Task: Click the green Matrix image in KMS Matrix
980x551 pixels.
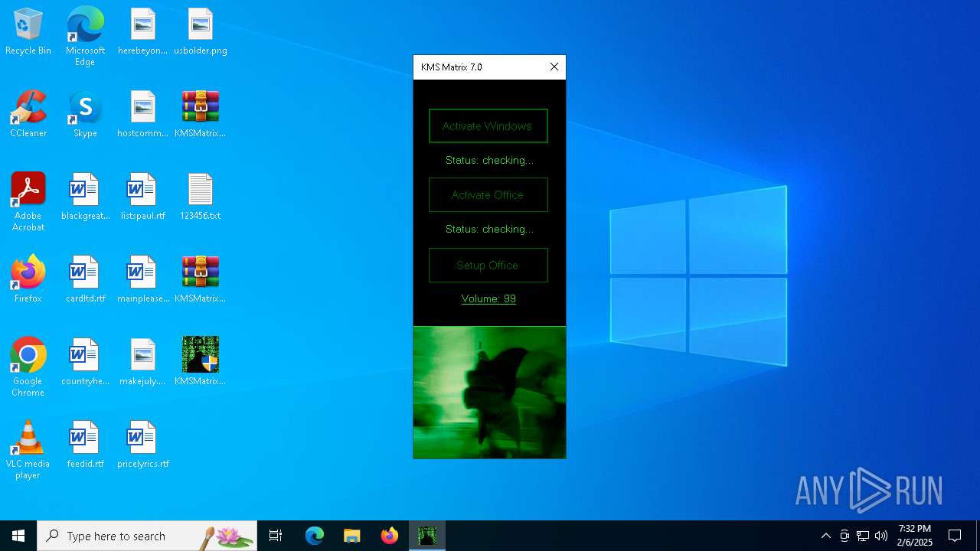Action: click(x=489, y=393)
